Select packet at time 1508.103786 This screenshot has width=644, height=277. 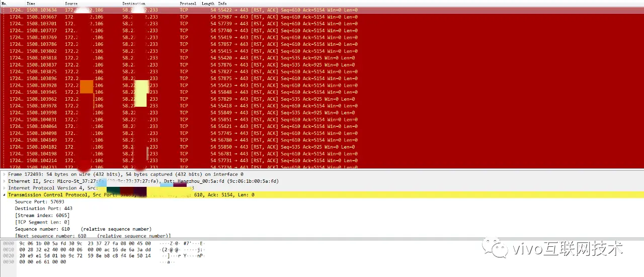(322, 44)
